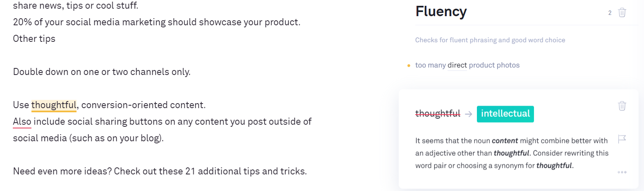This screenshot has height=191, width=644.
Task: Select the highlighted word 'thoughtful' in the document
Action: 54,105
